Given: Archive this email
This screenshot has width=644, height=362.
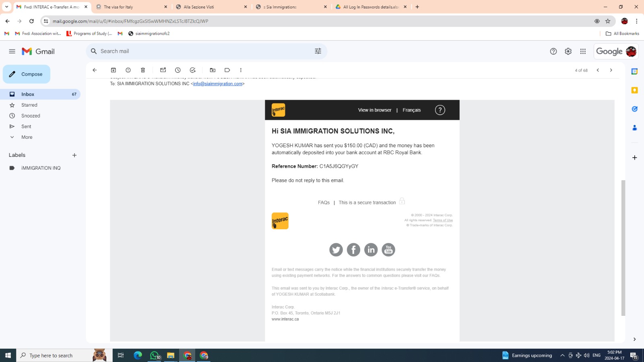Looking at the screenshot, I should (x=114, y=70).
